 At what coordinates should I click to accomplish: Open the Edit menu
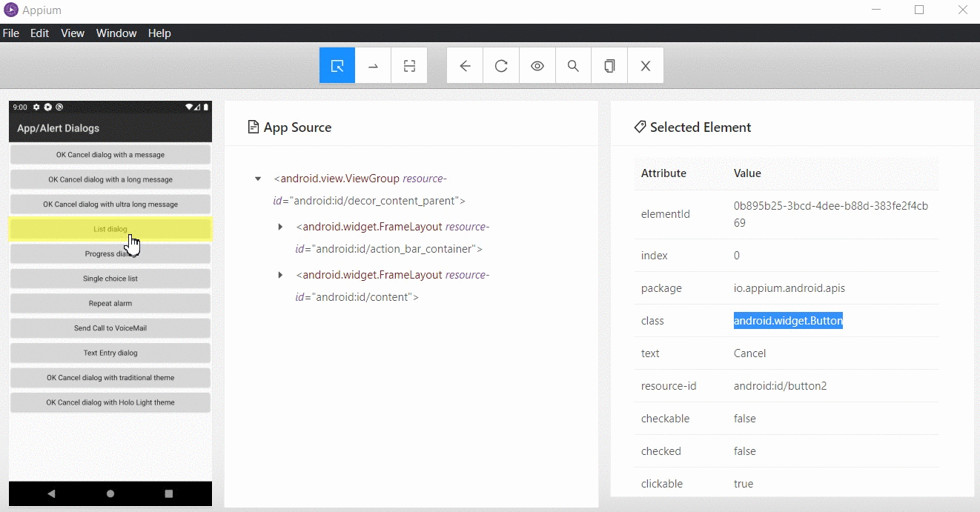(39, 33)
